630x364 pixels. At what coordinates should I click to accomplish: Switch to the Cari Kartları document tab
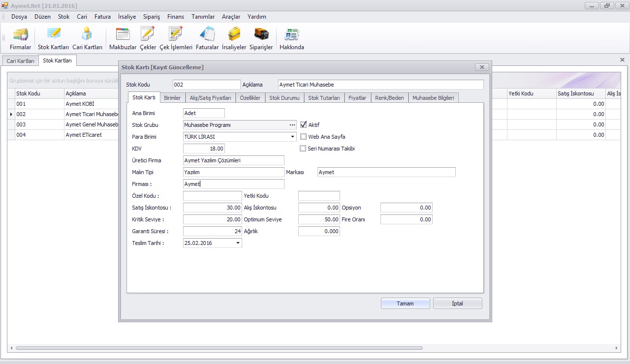point(20,61)
